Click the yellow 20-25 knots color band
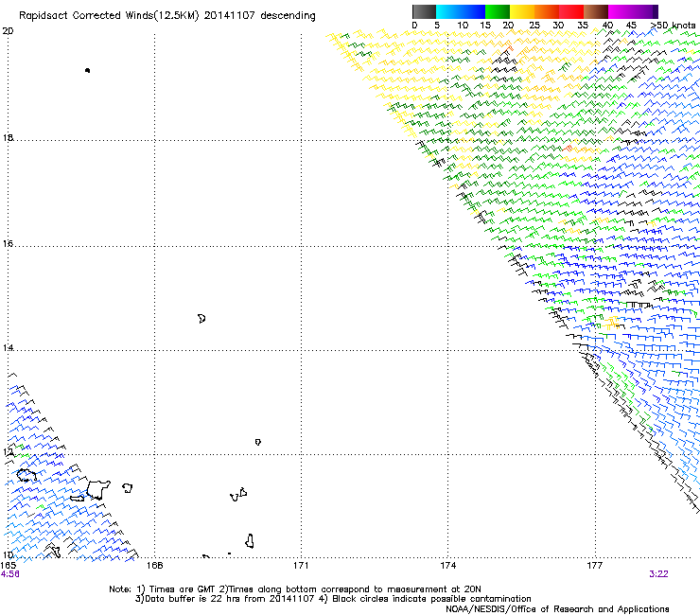This screenshot has width=700, height=615. [x=522, y=11]
